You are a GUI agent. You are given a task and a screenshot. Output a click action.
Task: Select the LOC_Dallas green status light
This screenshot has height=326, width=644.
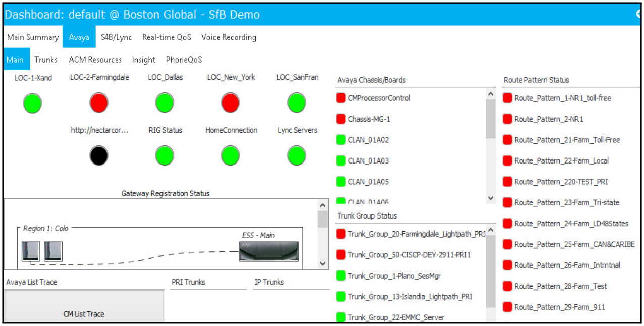(165, 103)
